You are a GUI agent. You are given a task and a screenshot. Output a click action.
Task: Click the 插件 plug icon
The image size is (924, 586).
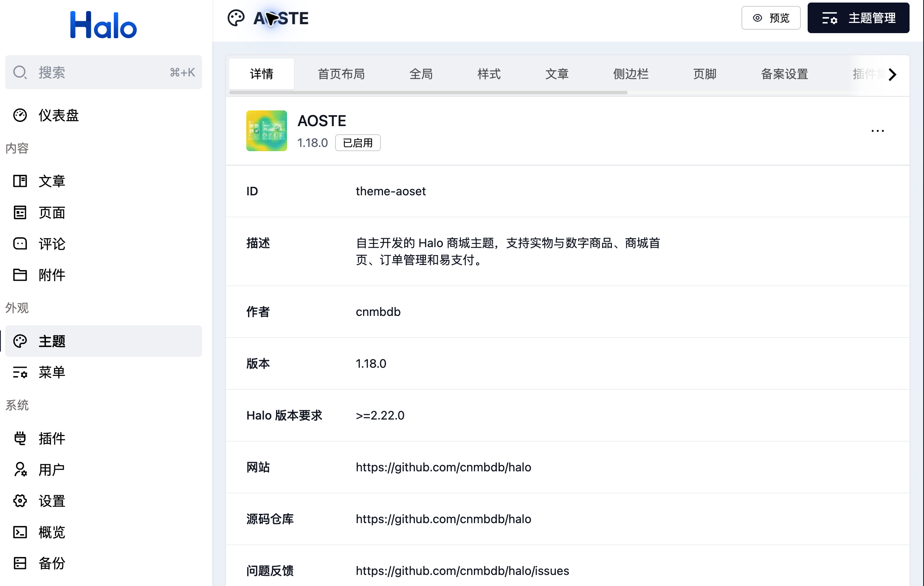20,438
